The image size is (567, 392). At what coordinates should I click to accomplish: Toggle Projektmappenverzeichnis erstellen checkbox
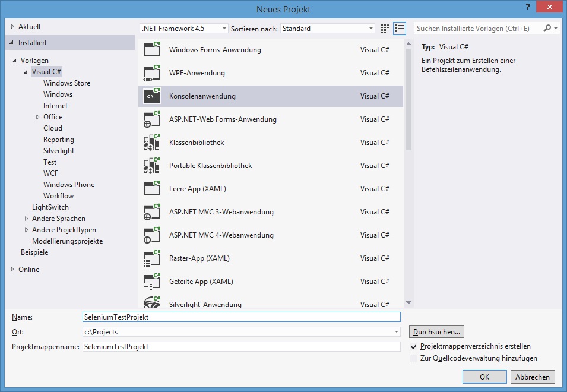click(x=413, y=346)
